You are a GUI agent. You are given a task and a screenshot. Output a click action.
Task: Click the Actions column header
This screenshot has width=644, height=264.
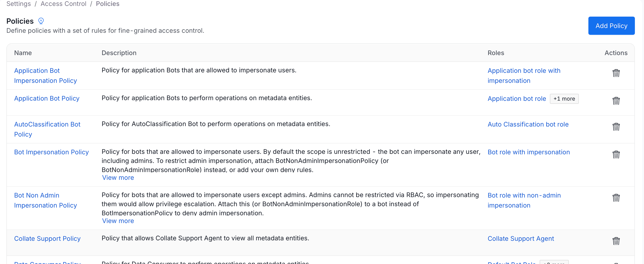tap(616, 53)
